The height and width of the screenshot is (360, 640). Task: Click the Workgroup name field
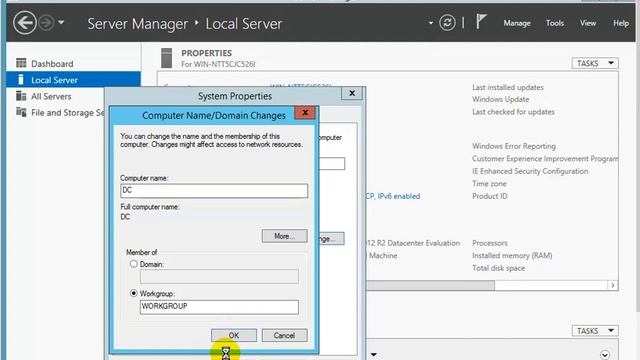point(219,307)
